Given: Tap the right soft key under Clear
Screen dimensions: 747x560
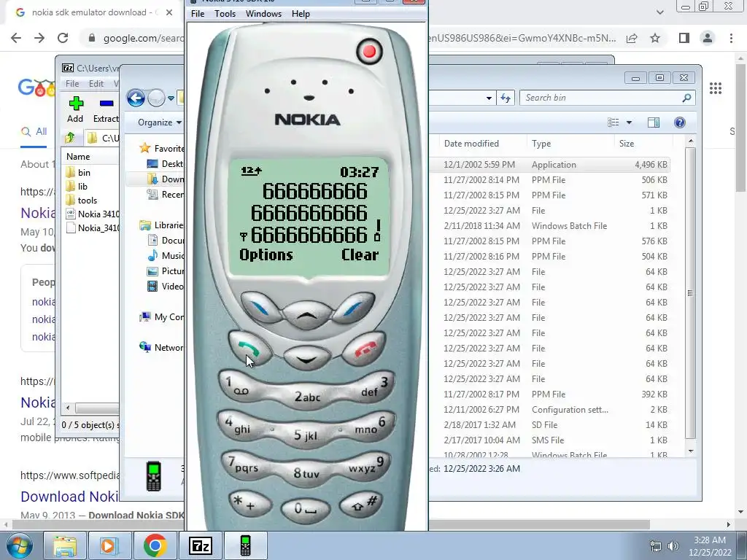Looking at the screenshot, I should tap(353, 308).
